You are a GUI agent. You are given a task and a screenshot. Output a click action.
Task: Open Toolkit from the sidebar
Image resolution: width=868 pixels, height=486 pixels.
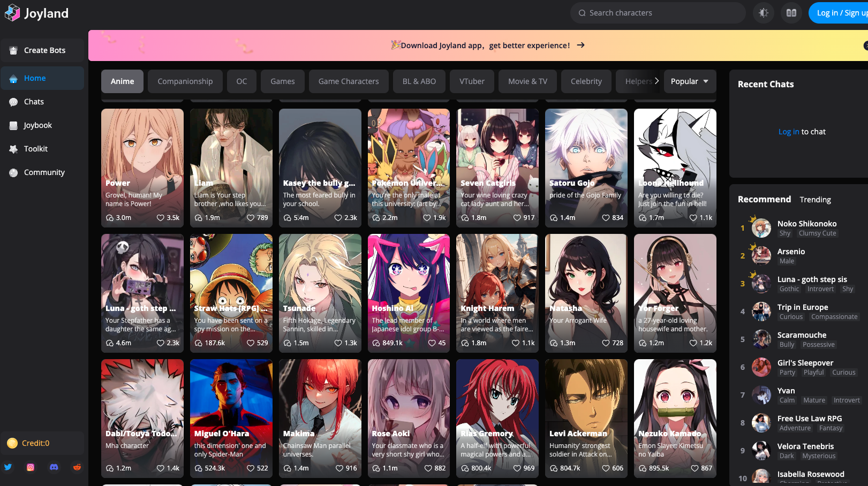tap(42, 149)
